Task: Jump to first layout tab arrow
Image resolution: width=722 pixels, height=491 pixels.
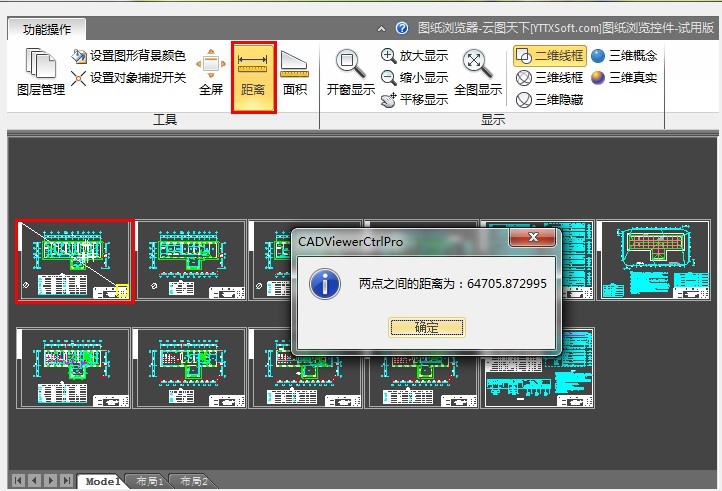Action: pos(18,481)
